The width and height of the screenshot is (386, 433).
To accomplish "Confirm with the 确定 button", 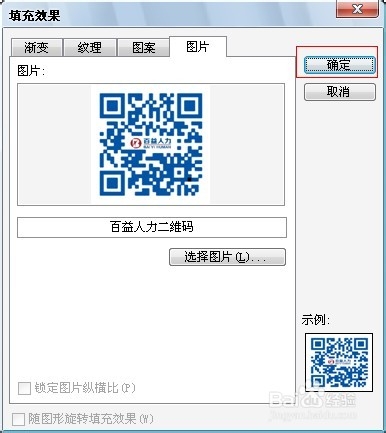I will (340, 65).
